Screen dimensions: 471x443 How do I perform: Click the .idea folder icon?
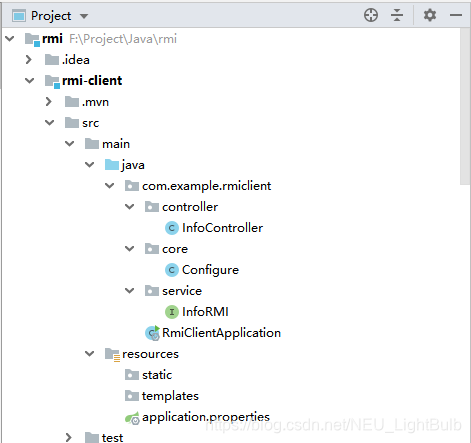tap(52, 60)
